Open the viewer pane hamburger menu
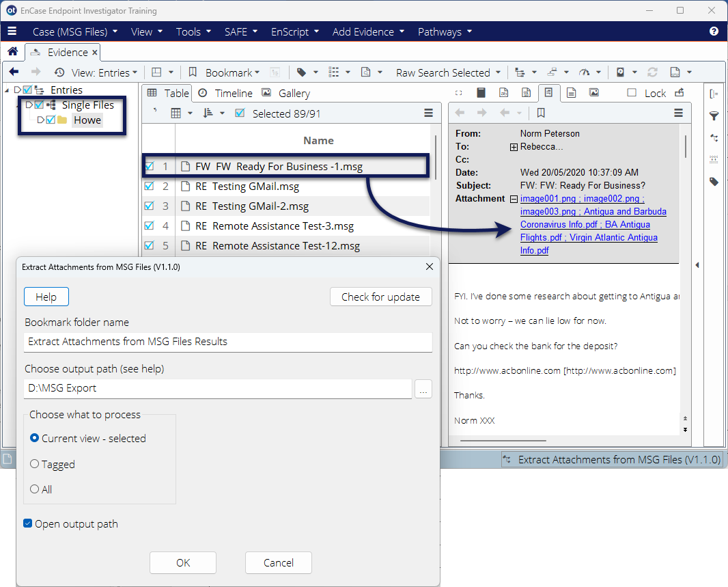The image size is (728, 587). coord(678,113)
